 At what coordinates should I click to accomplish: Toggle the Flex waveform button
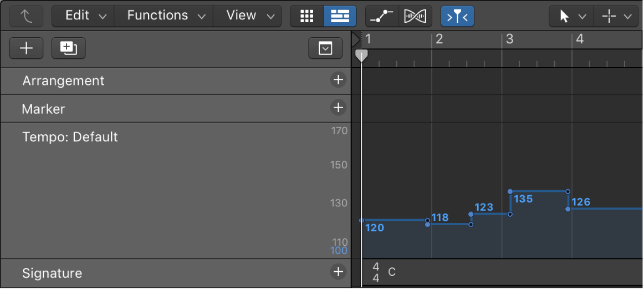(415, 16)
